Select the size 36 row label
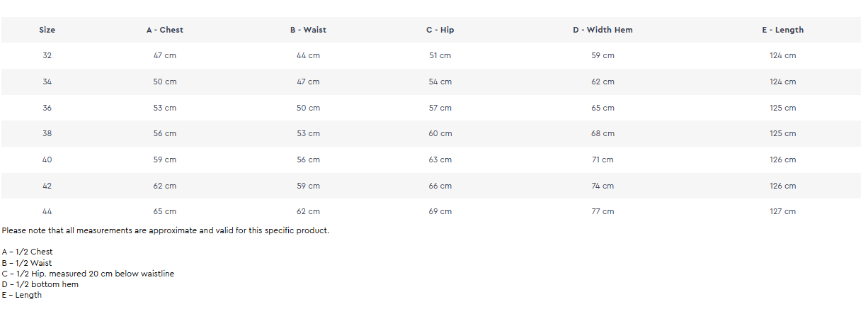Screen dimensions: 868x319 point(47,108)
